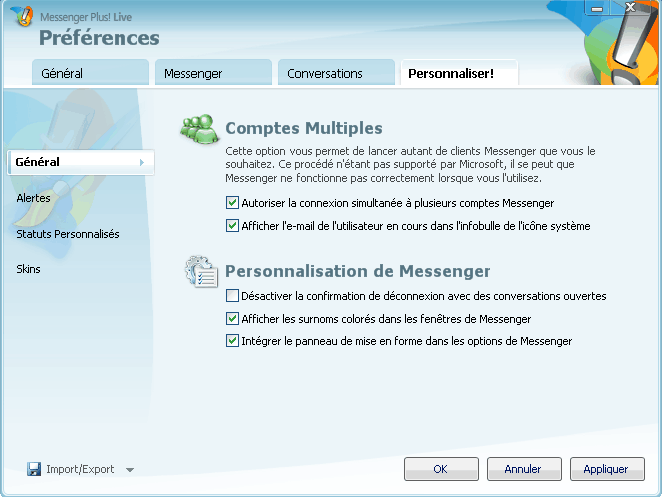
Task: Click the floppy disk Import/Export icon
Action: 34,469
